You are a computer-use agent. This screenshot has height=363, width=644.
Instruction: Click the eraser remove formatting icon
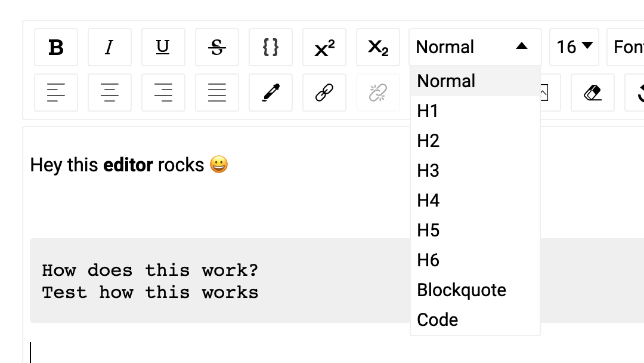[592, 93]
